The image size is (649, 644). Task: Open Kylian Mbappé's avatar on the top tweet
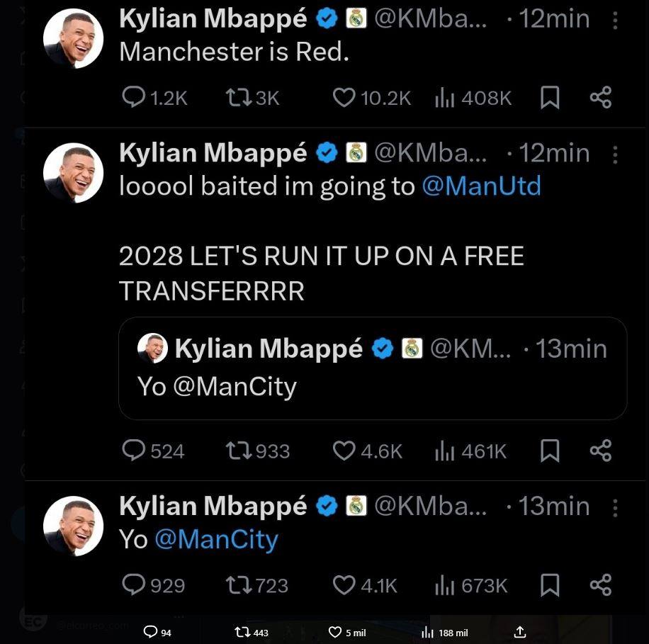(74, 40)
